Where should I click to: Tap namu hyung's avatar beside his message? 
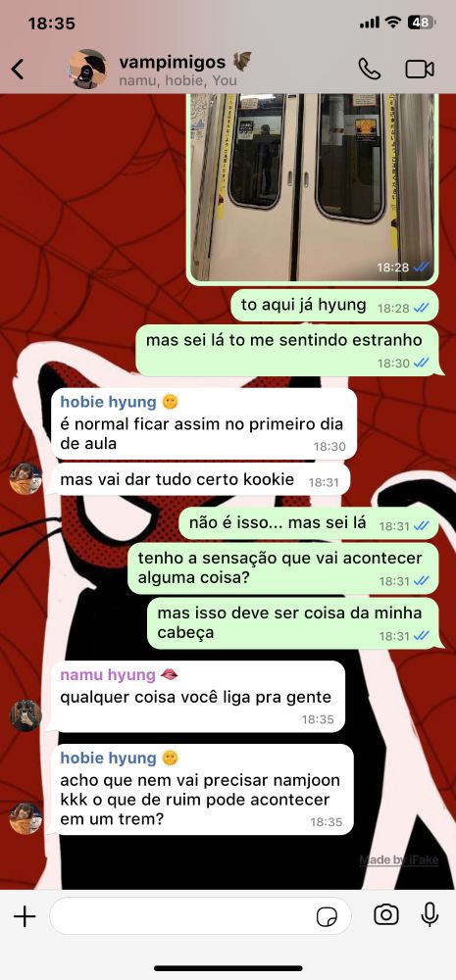25,715
